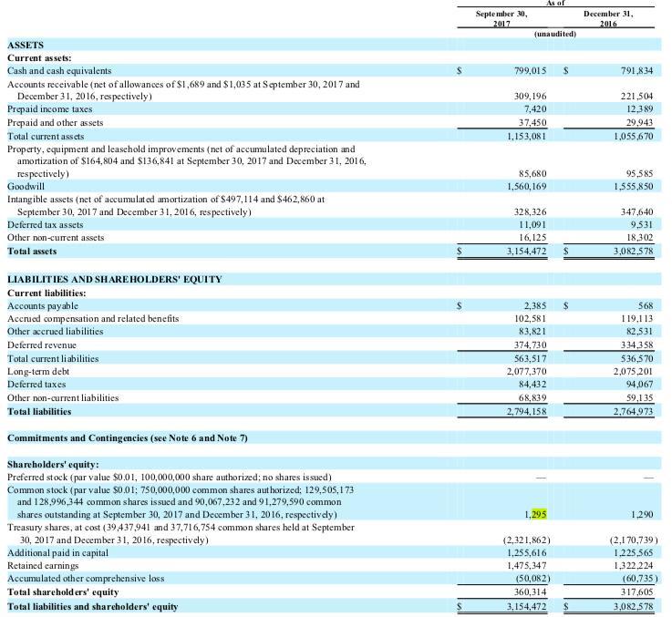
Task: Click the 85,680 property and equipment value
Action: [x=532, y=173]
